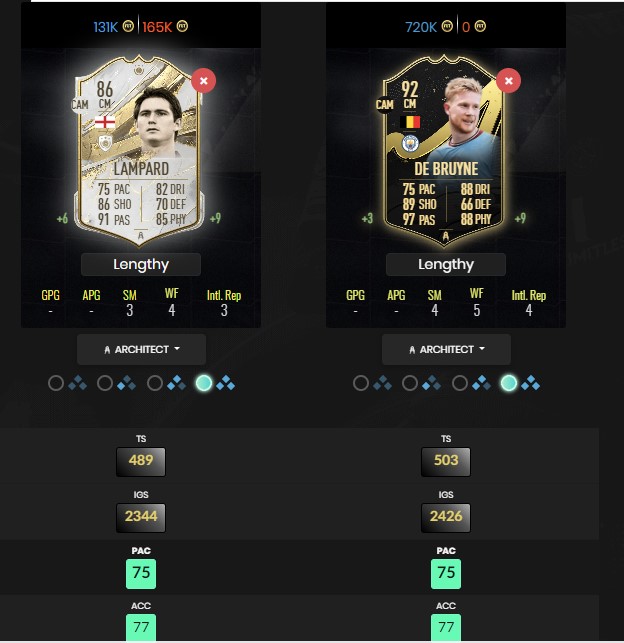Open Lampard's Architect chemistry style dropdown
Viewport: 624px width, 643px height.
coord(141,349)
